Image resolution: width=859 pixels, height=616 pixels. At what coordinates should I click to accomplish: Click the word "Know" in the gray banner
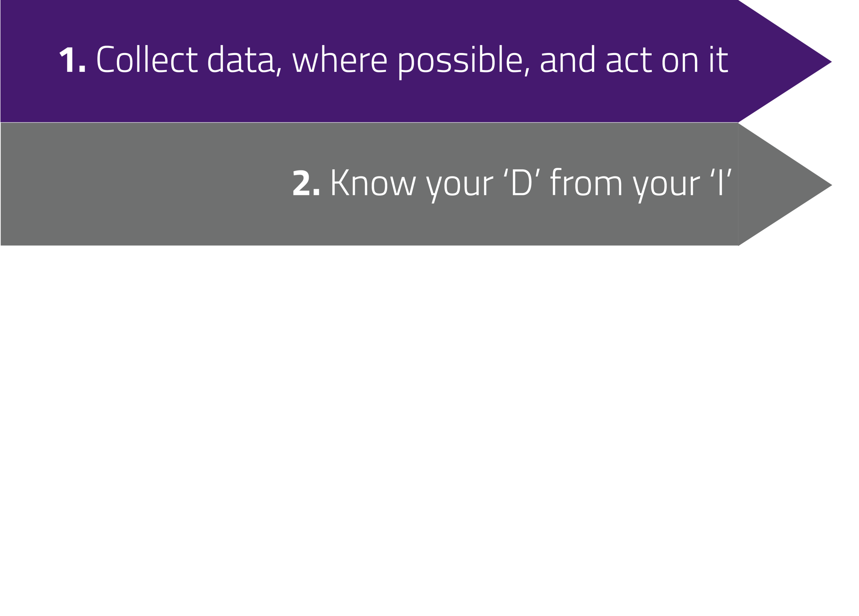tap(373, 184)
